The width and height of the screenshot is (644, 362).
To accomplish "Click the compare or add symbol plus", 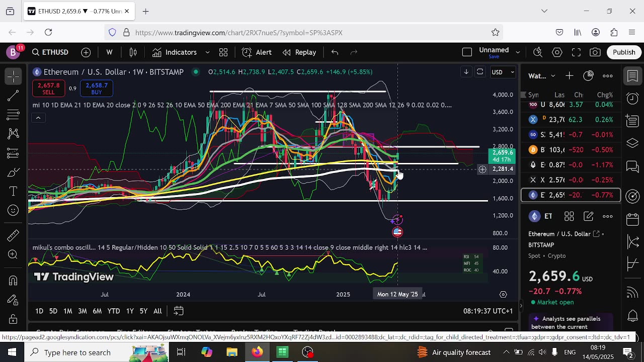I will tap(86, 52).
